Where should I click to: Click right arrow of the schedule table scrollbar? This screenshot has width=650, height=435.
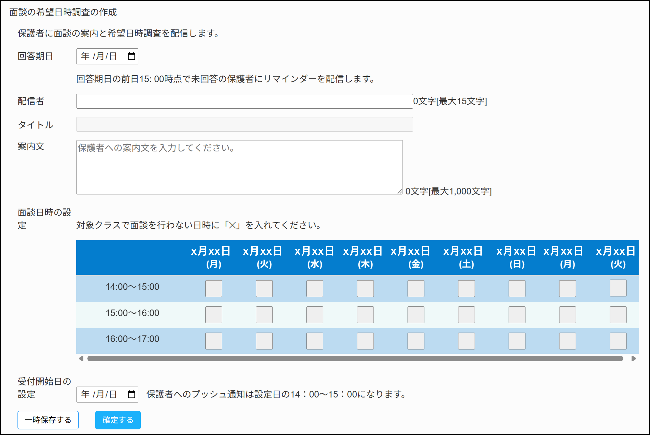pos(632,358)
